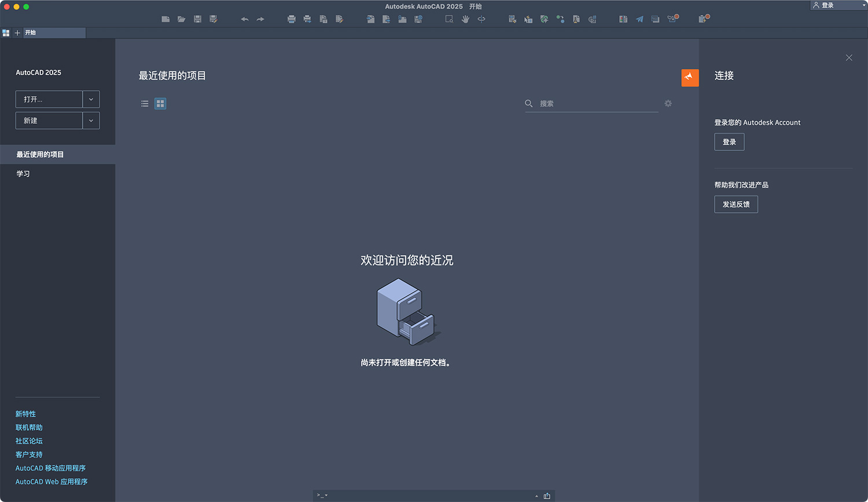Expand the dropdown next to 打开 button
Screen dimensions: 868x502
(x=91, y=99)
